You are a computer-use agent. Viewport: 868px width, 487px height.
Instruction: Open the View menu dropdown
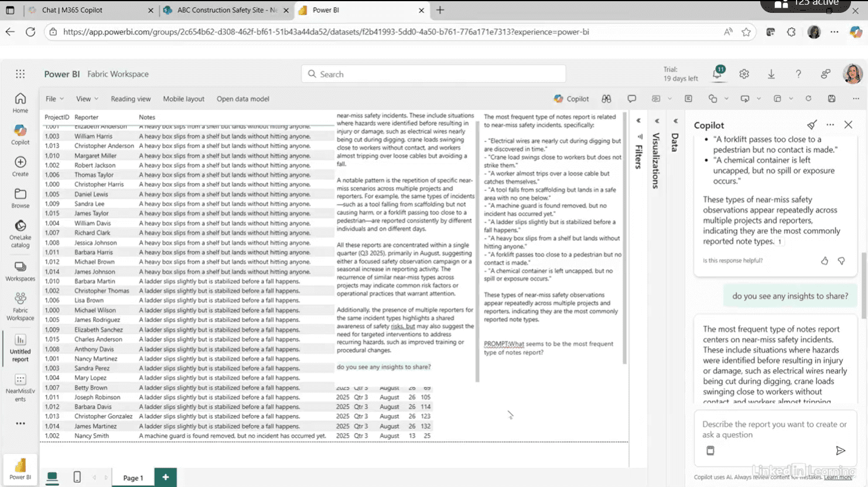[85, 98]
